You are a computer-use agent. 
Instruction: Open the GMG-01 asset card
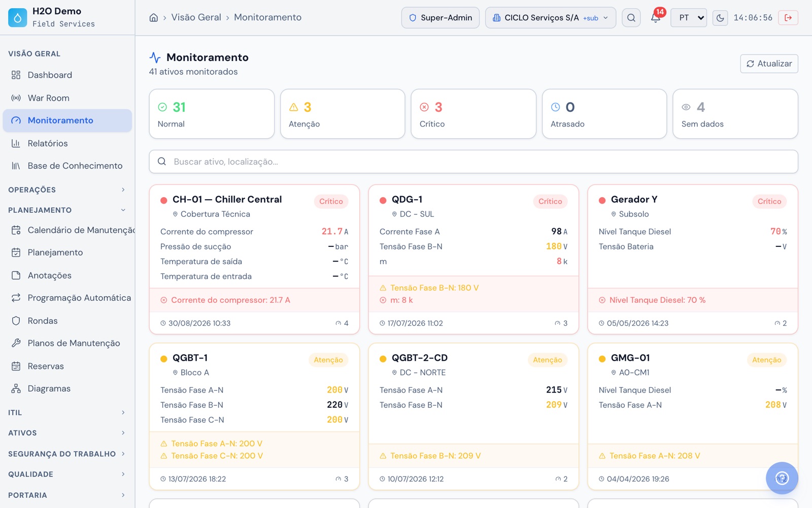pos(693,417)
